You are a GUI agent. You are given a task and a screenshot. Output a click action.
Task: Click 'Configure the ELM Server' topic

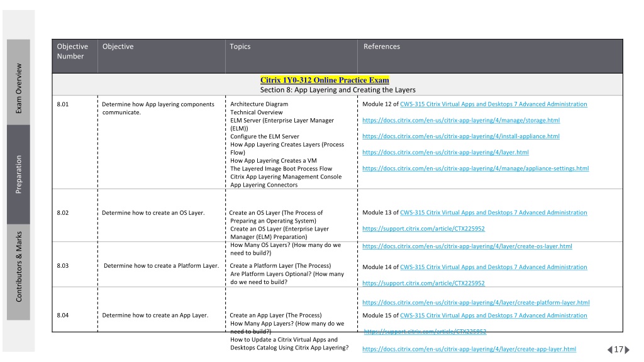pyautogui.click(x=265, y=136)
